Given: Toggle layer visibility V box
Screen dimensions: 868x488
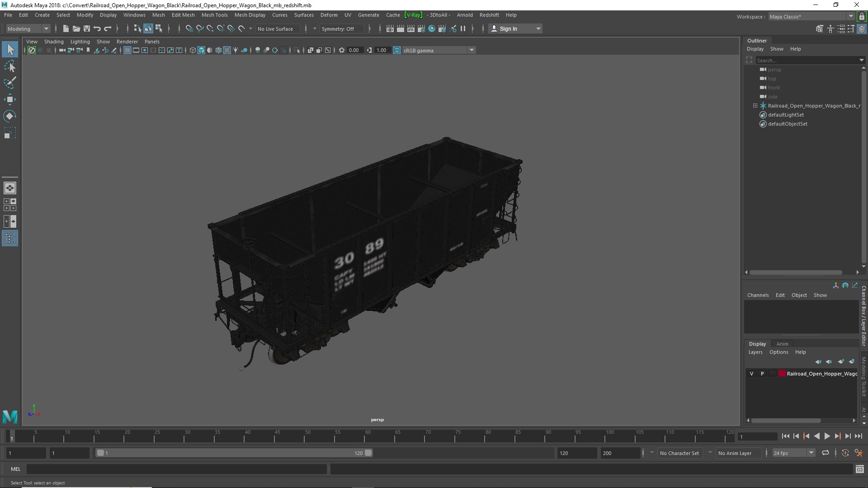Looking at the screenshot, I should coord(752,374).
